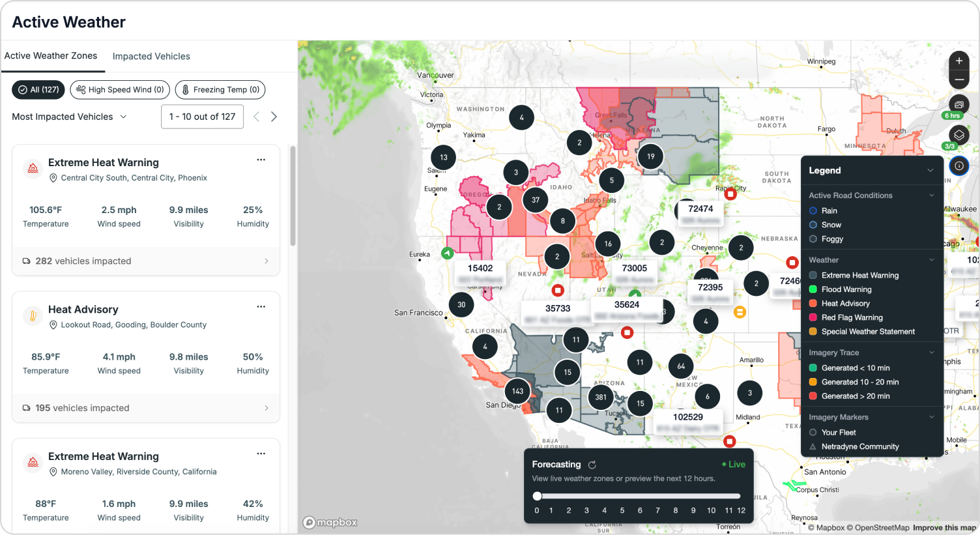Go to the next page of weather zones
980x535 pixels.
click(x=274, y=117)
